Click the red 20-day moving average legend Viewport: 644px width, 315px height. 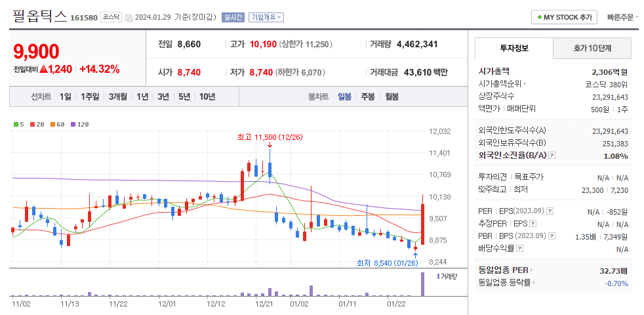(37, 124)
